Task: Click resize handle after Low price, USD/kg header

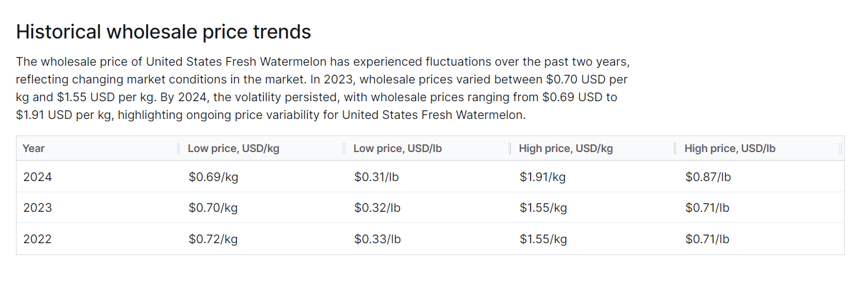Action: point(344,149)
